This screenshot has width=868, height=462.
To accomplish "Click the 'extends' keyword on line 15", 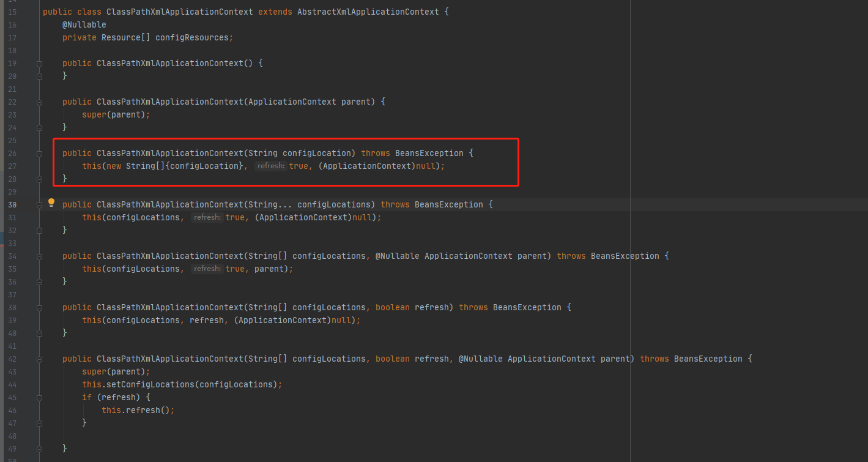I will pos(275,12).
